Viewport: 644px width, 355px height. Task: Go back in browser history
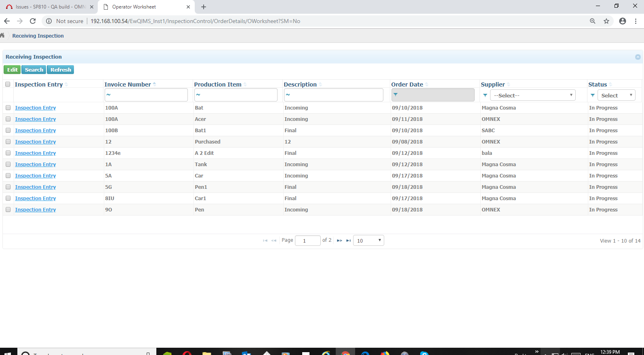7,21
